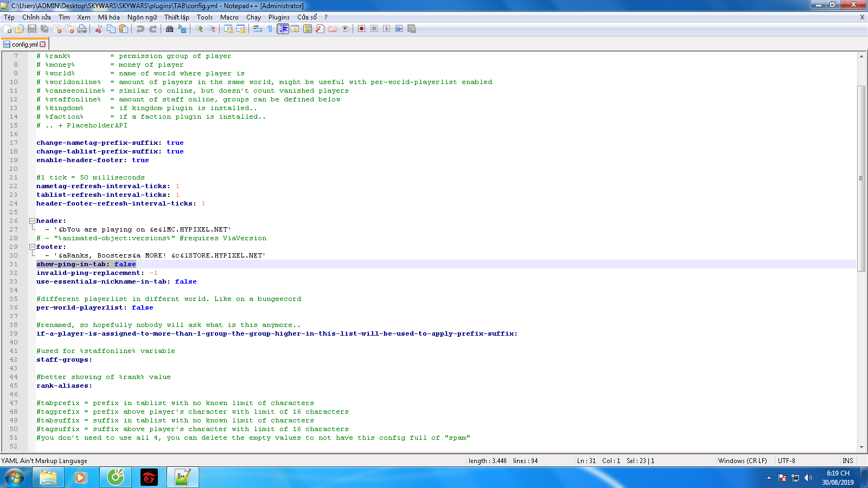Screen dimensions: 868x488
Task: Open the Plugins menu
Action: (279, 17)
